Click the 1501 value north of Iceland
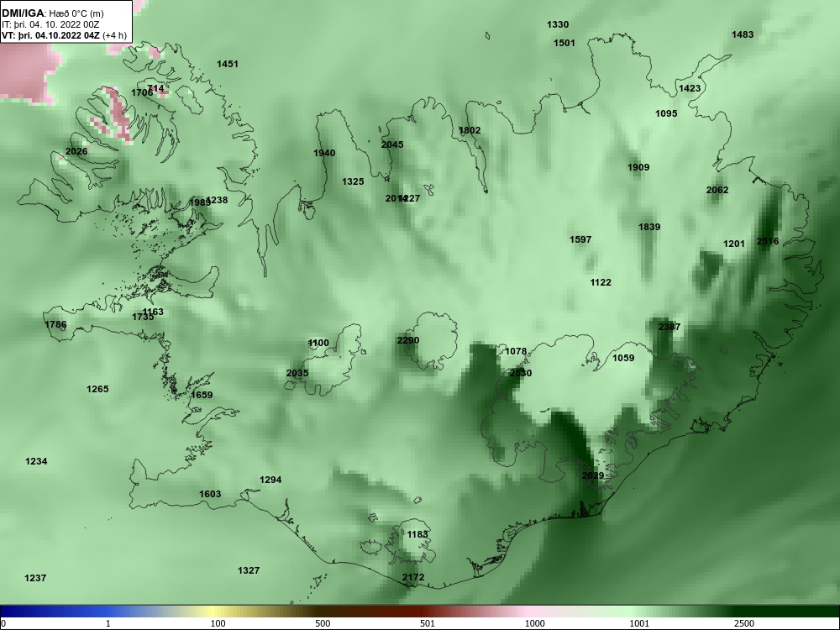Image resolution: width=840 pixels, height=630 pixels. tap(564, 44)
